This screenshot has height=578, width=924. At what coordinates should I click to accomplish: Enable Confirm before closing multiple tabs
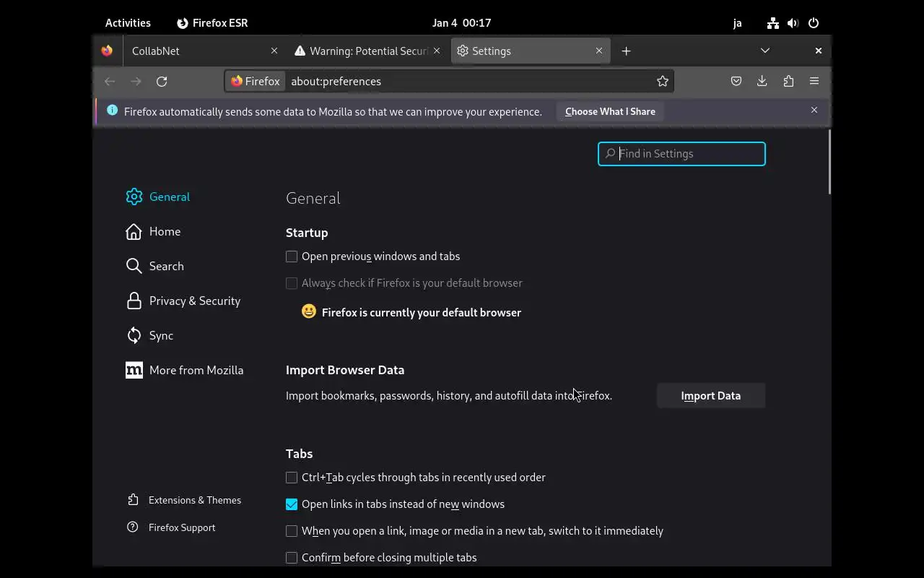coord(292,558)
